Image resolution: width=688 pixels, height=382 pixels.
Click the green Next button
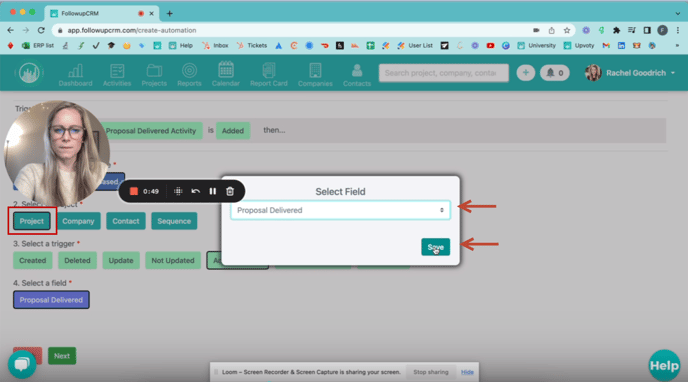click(x=62, y=356)
